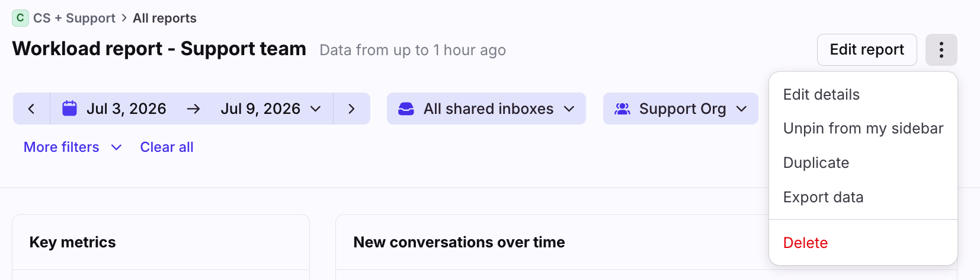
Task: Click the Clear all filters link
Action: point(166,147)
